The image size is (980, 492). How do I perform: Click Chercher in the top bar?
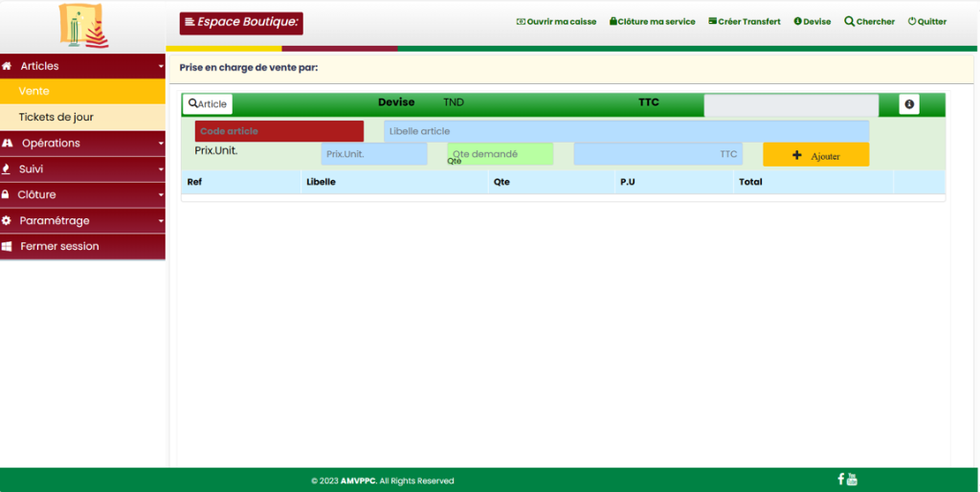click(869, 21)
